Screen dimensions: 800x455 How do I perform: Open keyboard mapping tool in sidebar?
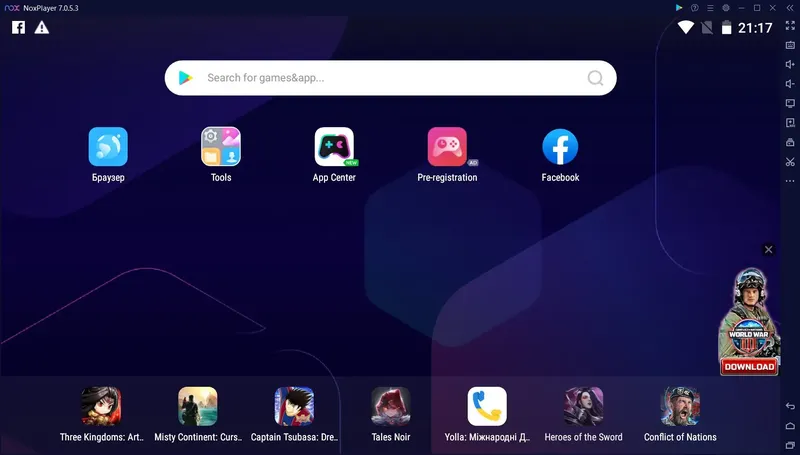[790, 45]
